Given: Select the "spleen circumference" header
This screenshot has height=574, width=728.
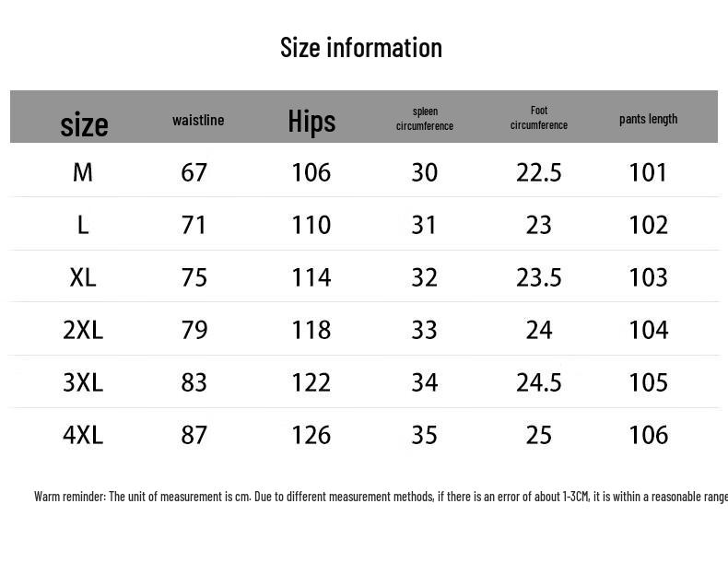Looking at the screenshot, I should [x=425, y=119].
